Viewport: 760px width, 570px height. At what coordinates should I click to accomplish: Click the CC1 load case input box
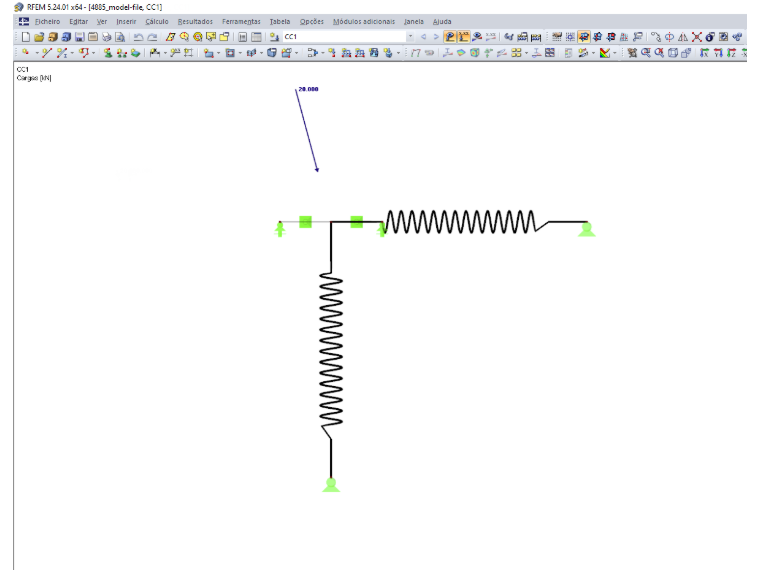tap(344, 37)
